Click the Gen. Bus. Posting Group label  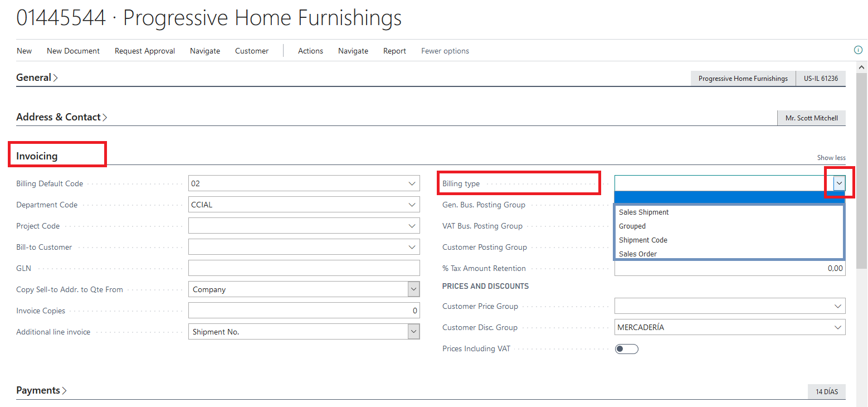pyautogui.click(x=484, y=205)
